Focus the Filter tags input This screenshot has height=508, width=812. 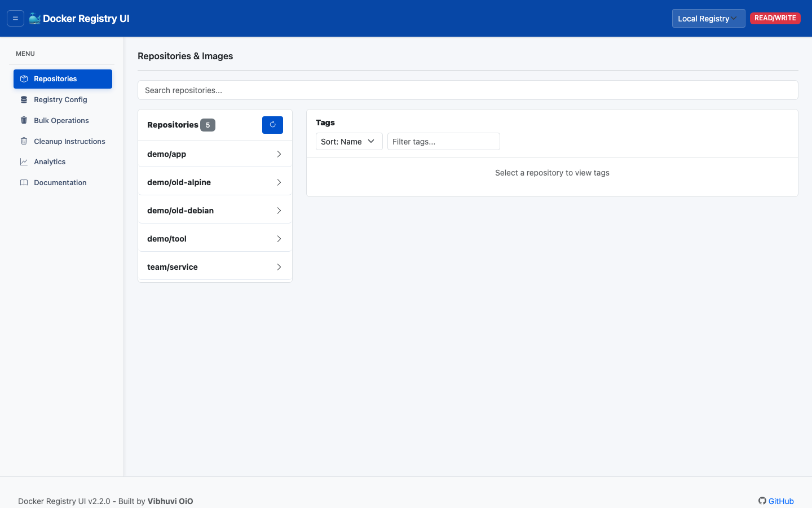coord(444,142)
